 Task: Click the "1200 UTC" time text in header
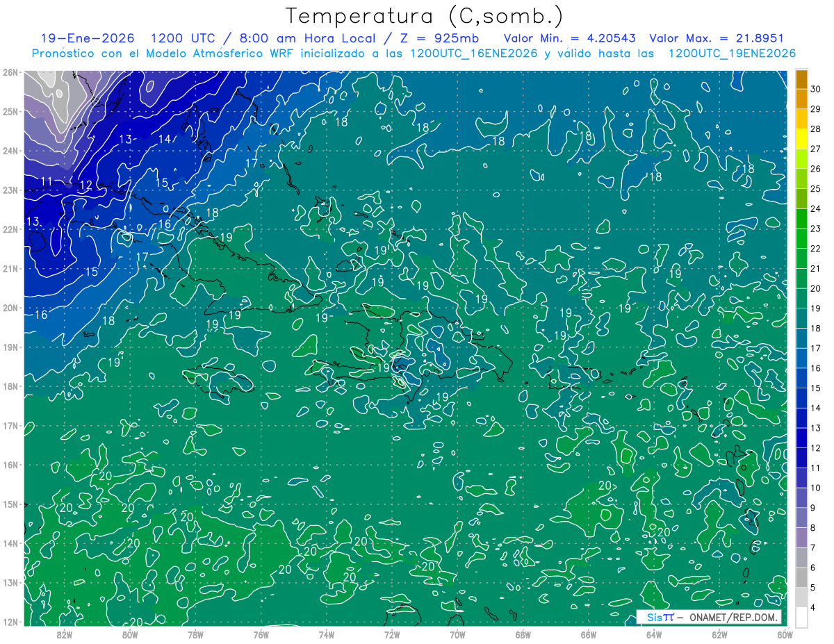(x=183, y=38)
